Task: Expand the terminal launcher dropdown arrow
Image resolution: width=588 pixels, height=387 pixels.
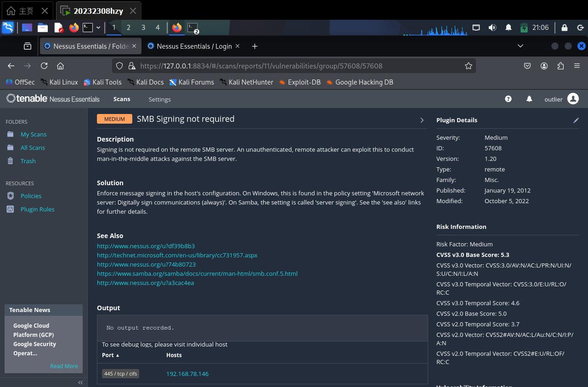Action: point(98,28)
